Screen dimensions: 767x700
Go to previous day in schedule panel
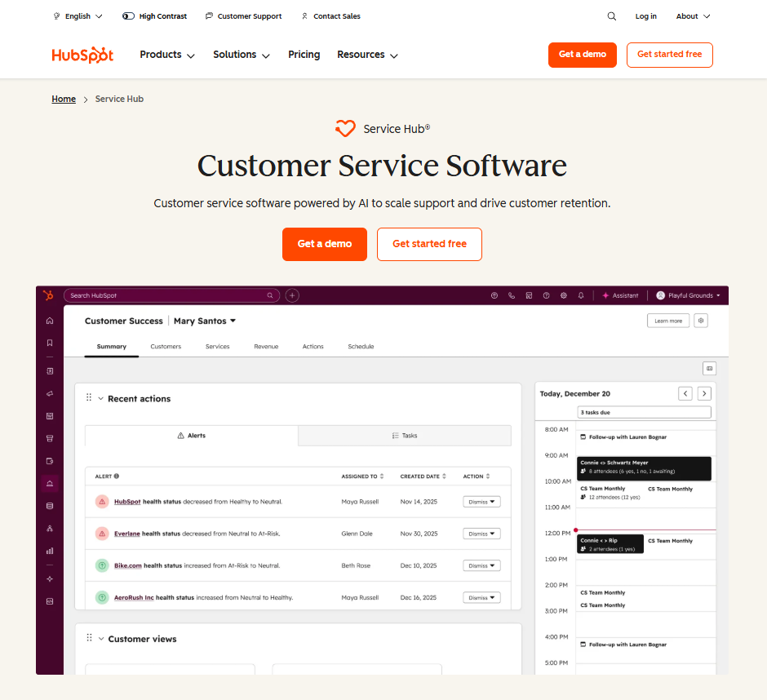[x=685, y=394]
